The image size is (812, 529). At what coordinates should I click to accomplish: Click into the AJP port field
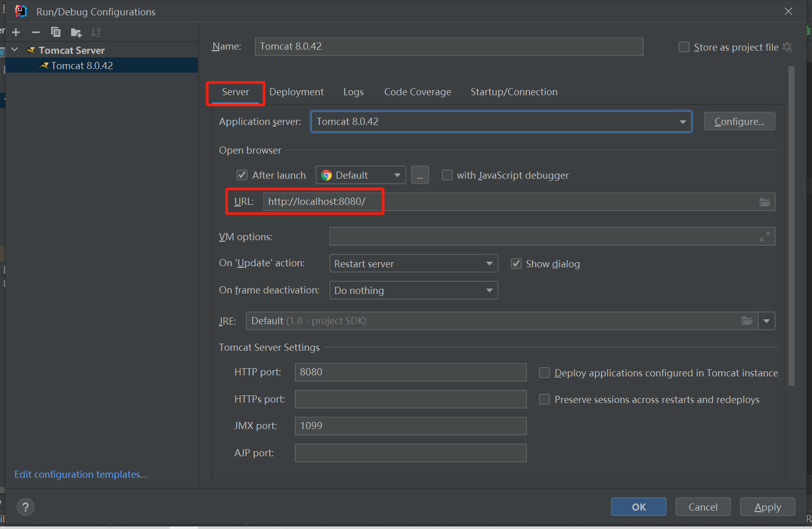tap(410, 453)
